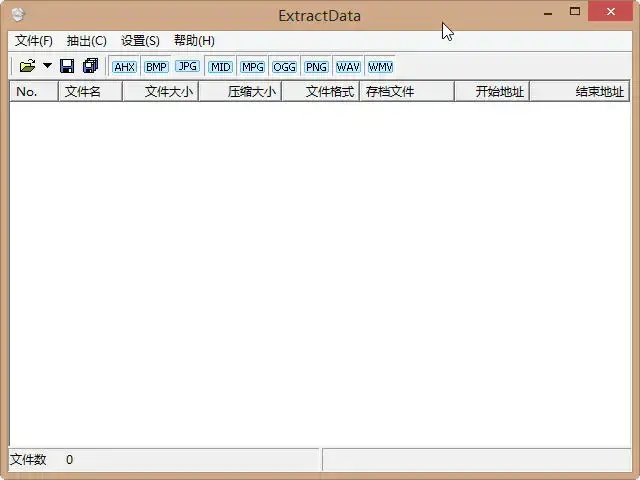Sort by the No. column header
640x480 pixels.
[34, 91]
